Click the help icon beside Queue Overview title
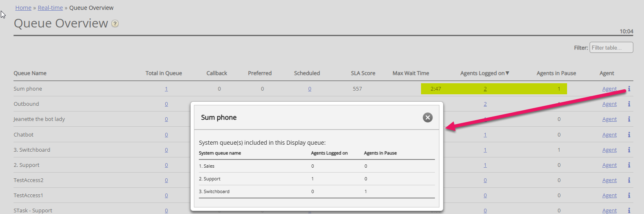This screenshot has height=214, width=644. point(115,24)
